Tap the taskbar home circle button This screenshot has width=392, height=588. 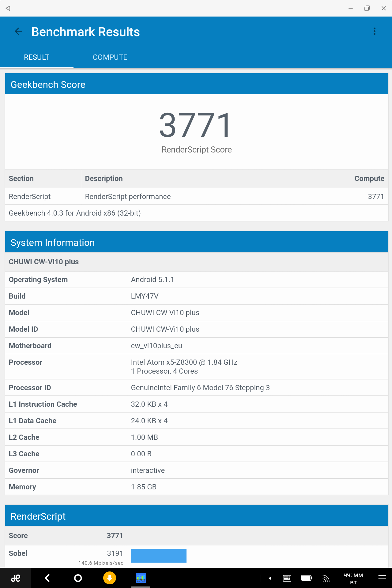tap(78, 578)
